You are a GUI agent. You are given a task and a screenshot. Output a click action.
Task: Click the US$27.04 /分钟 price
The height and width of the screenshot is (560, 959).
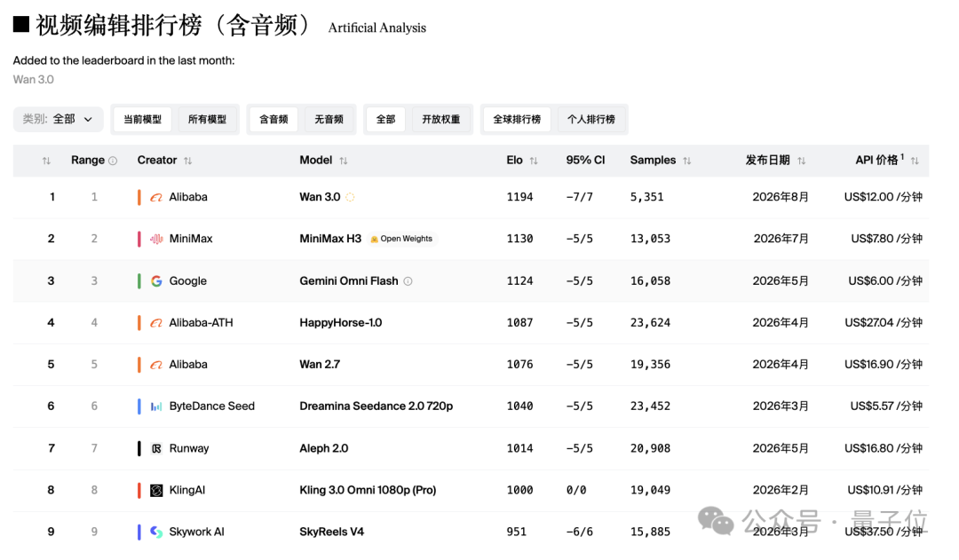[884, 323]
